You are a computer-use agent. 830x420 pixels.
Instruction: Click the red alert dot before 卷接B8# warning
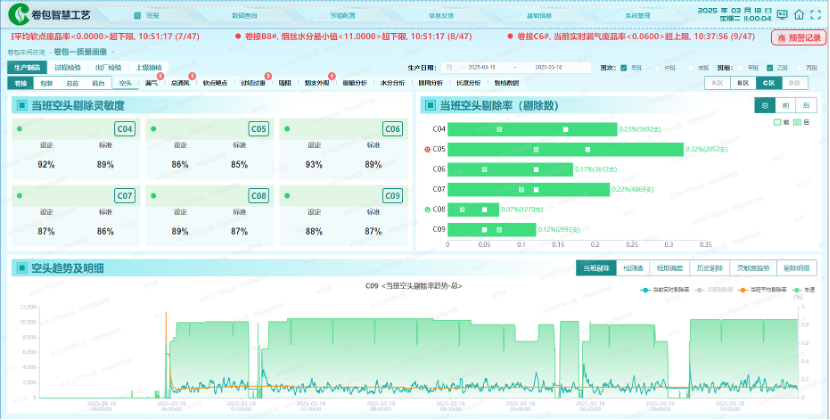[238, 37]
